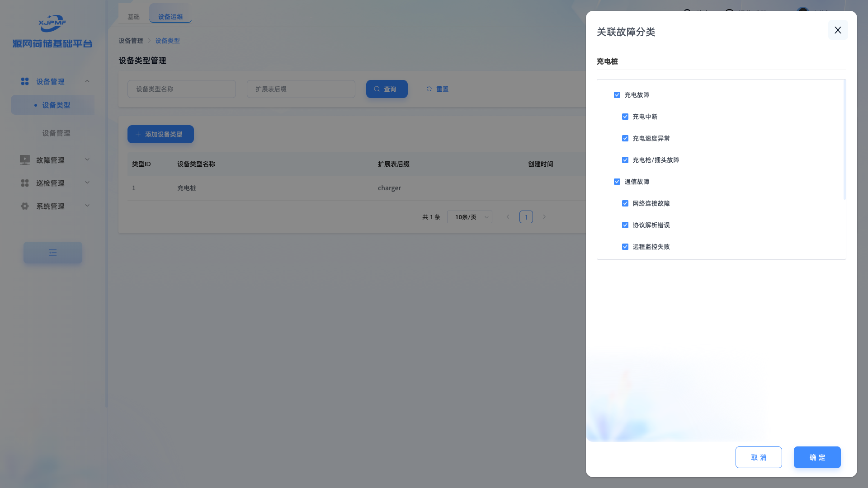Click the 故障管理 monitor icon

tap(25, 160)
